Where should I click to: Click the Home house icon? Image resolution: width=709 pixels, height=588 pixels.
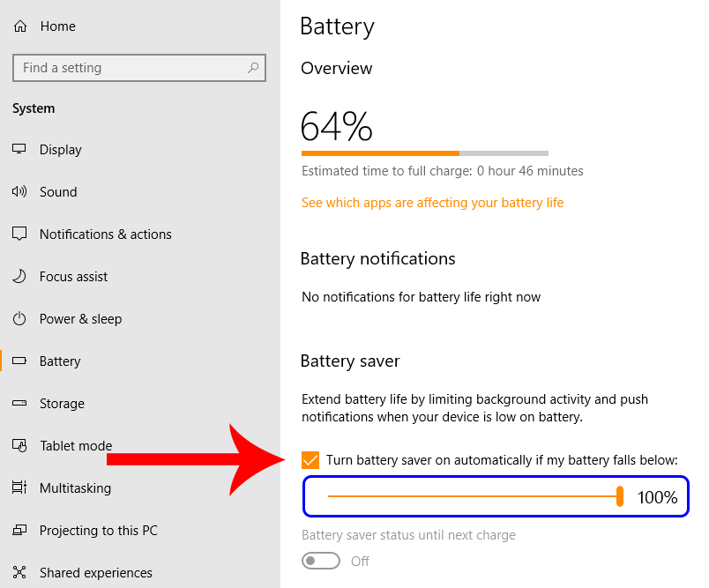coord(20,26)
